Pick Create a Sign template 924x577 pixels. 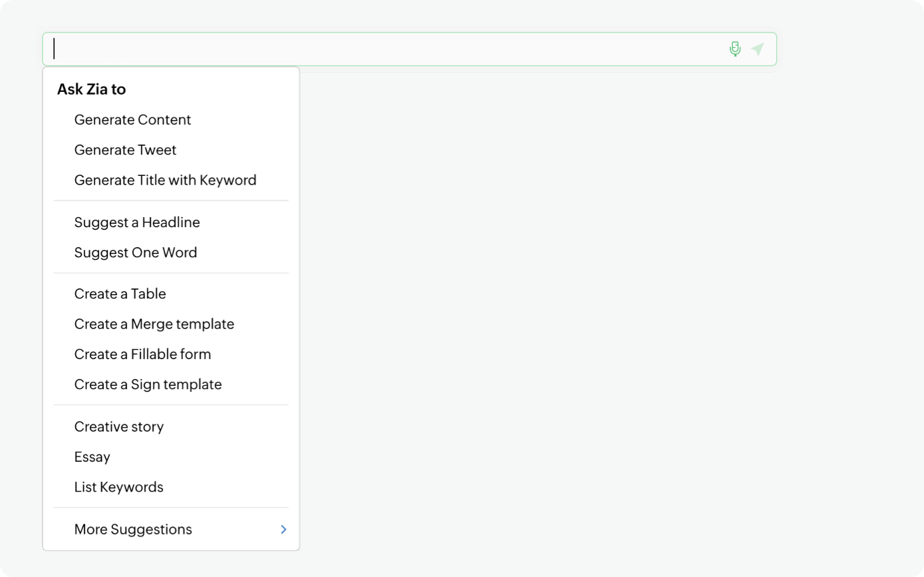pyautogui.click(x=148, y=384)
